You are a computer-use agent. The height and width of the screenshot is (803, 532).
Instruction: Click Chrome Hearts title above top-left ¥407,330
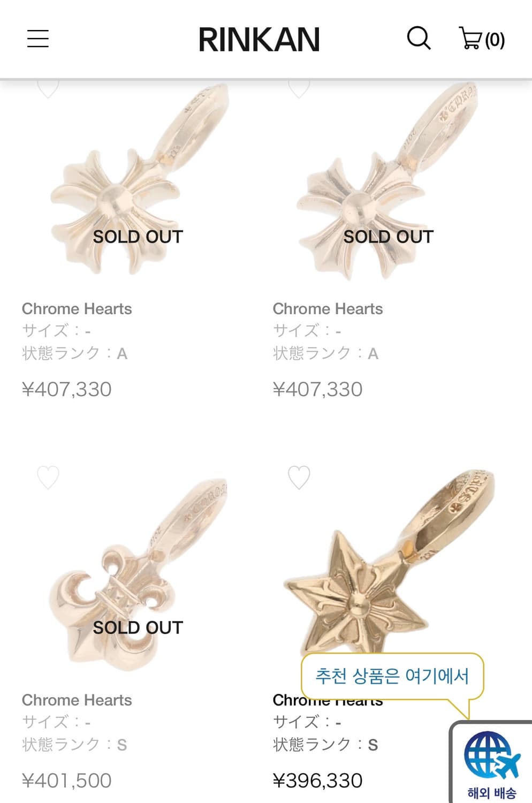(77, 309)
